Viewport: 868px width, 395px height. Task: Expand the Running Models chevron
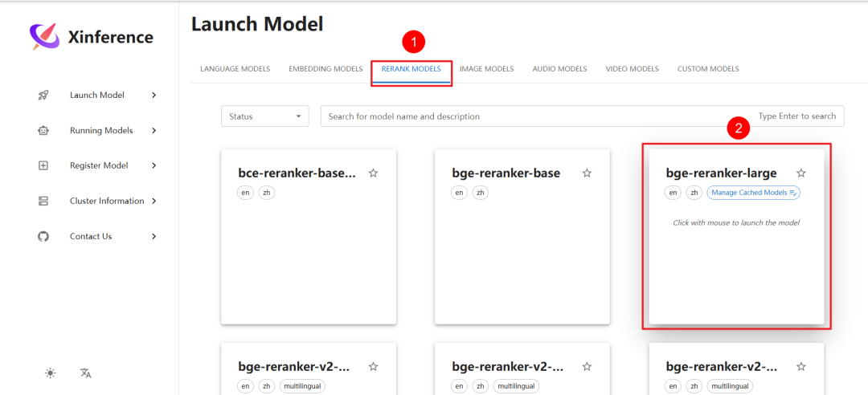154,131
